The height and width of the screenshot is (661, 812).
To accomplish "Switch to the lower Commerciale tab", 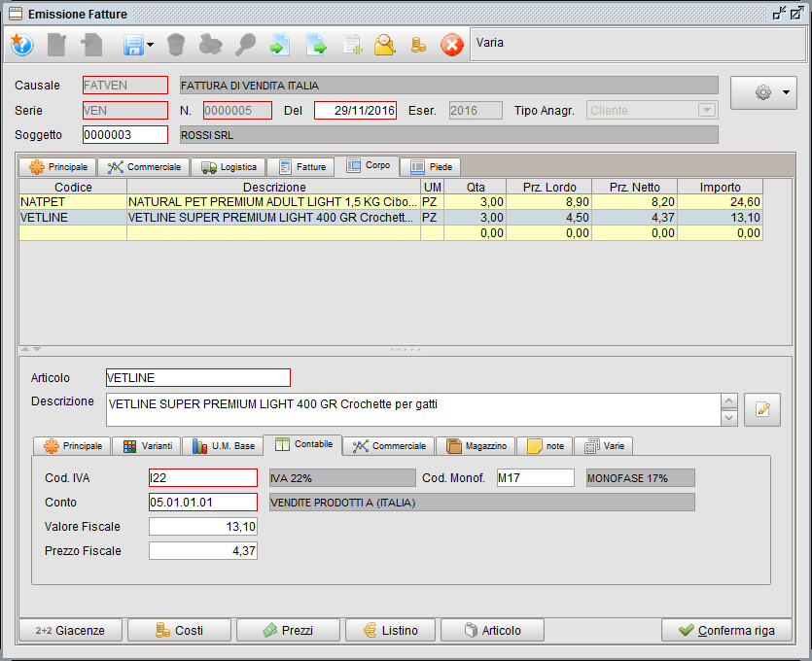I will pyautogui.click(x=388, y=446).
